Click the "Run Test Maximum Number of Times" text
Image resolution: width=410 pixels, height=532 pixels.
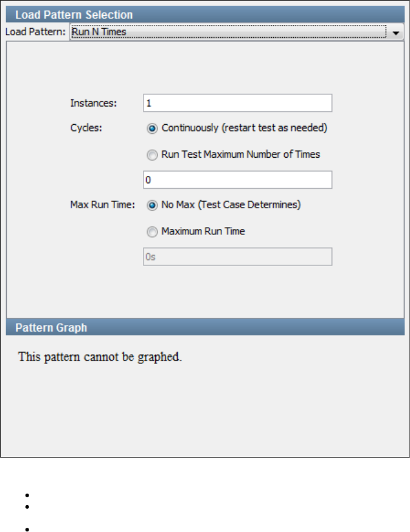pyautogui.click(x=241, y=155)
